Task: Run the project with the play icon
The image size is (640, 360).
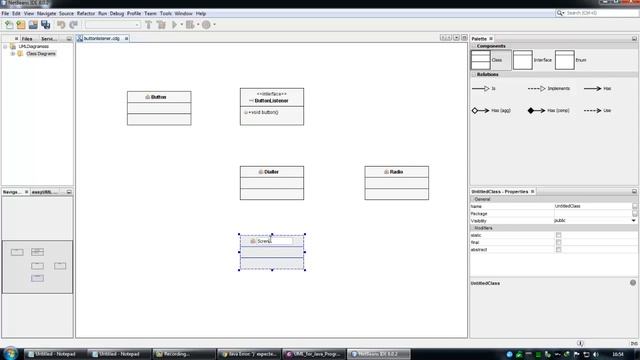Action: pyautogui.click(x=174, y=25)
